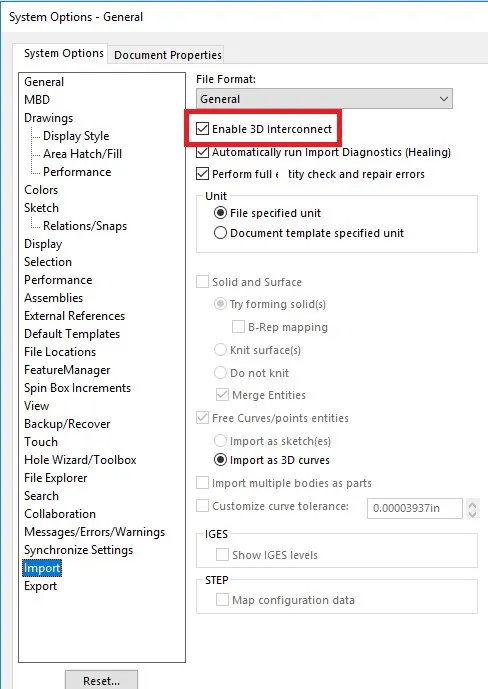This screenshot has height=689, width=488.
Task: Open External References category
Action: pyautogui.click(x=74, y=316)
